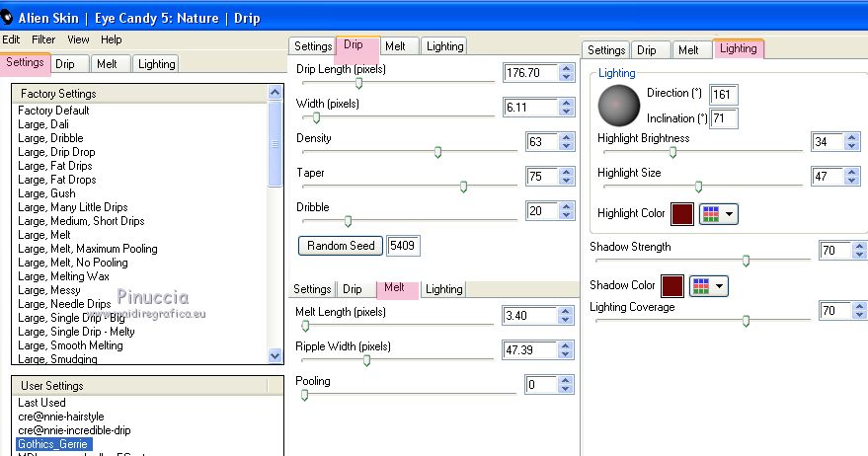Select the Large, Many Little Drips preset

tap(72, 207)
